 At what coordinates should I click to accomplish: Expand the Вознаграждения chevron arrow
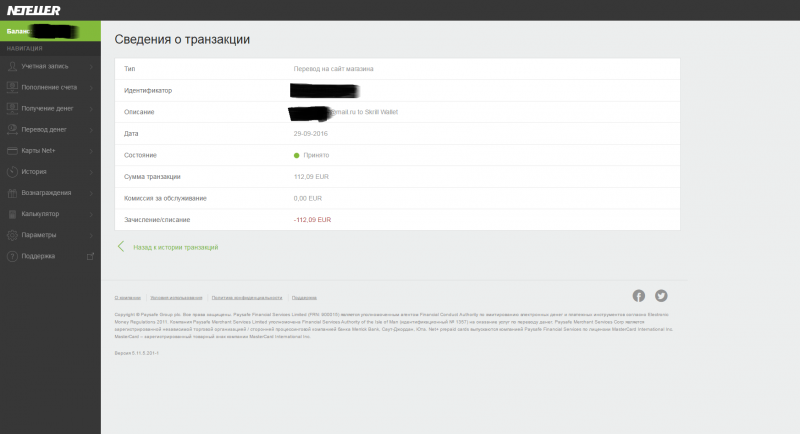(91, 193)
